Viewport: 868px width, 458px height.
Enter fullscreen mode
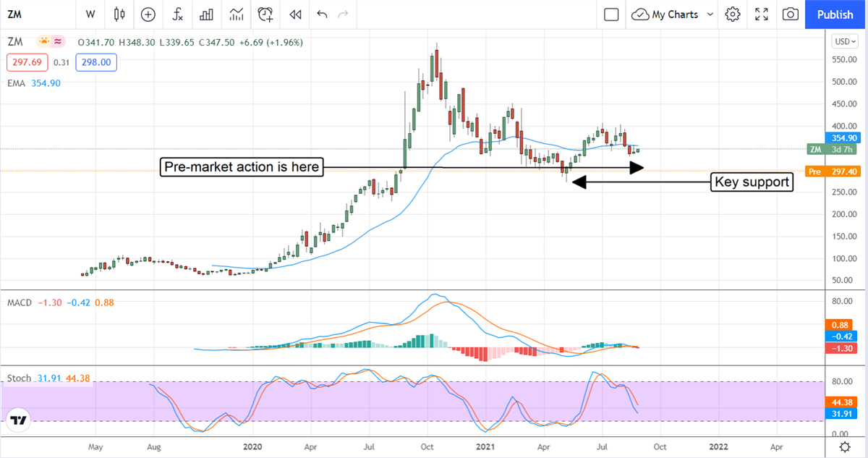pyautogui.click(x=762, y=14)
